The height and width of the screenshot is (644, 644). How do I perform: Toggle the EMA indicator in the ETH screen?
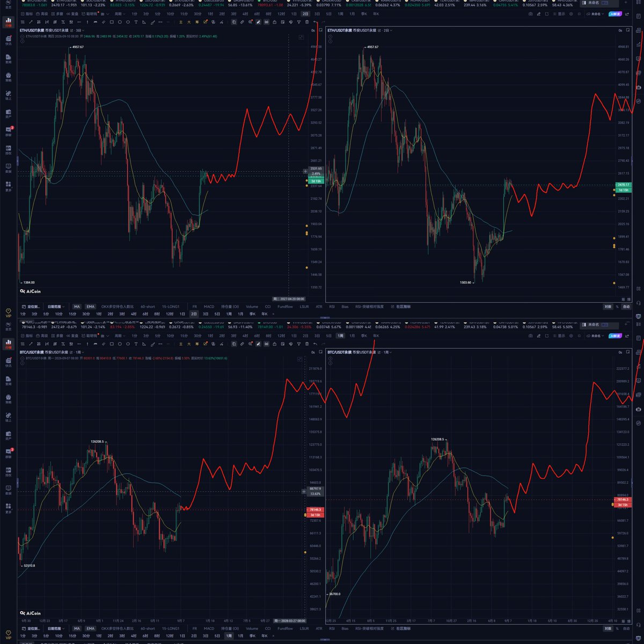pyautogui.click(x=90, y=306)
